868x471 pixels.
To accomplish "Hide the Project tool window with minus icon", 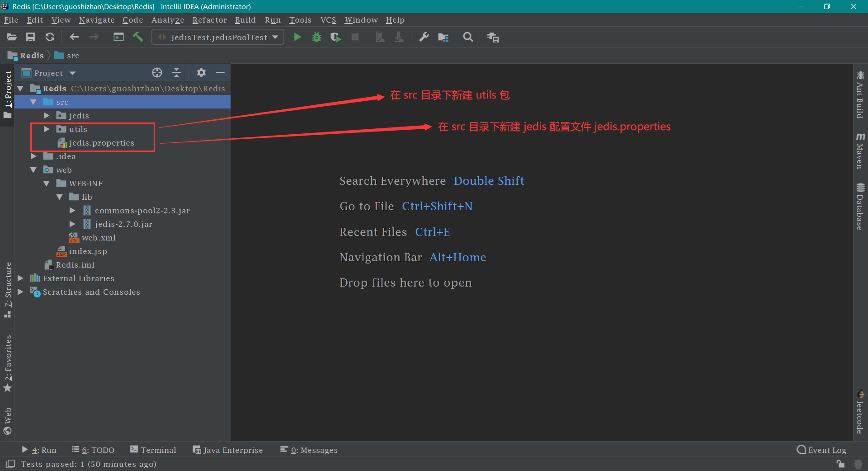I will tap(220, 73).
